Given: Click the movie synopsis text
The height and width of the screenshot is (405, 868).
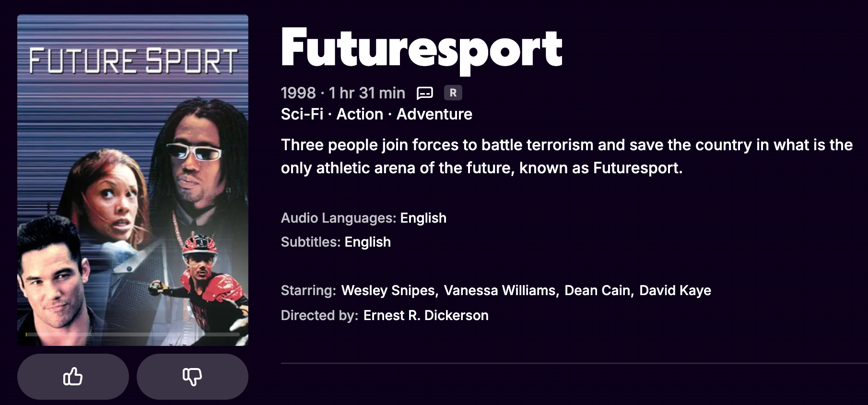Looking at the screenshot, I should coord(566,156).
